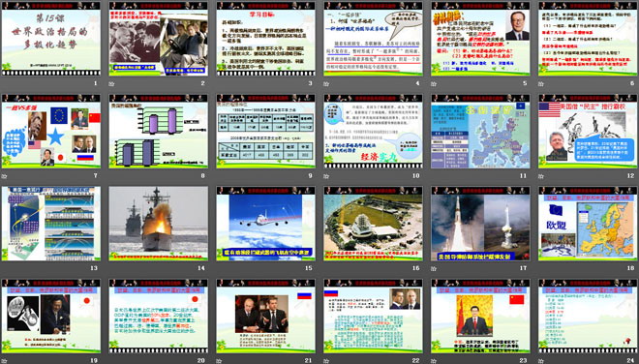The height and width of the screenshot is (364, 639).
Task: Select slide 18 thumbnail 欧盟 map
Action: pos(588,224)
